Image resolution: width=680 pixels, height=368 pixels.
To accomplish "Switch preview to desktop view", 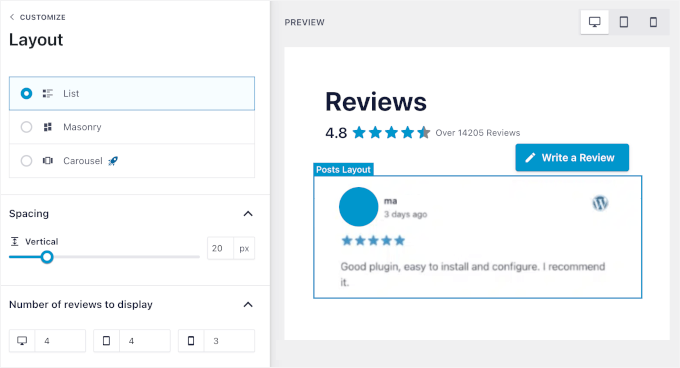I will (x=595, y=22).
